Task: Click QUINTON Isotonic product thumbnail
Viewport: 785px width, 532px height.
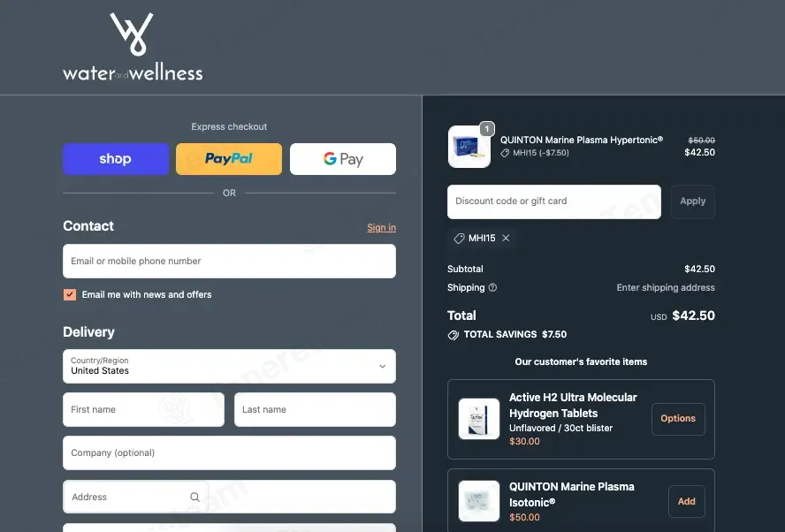Action: 479,501
